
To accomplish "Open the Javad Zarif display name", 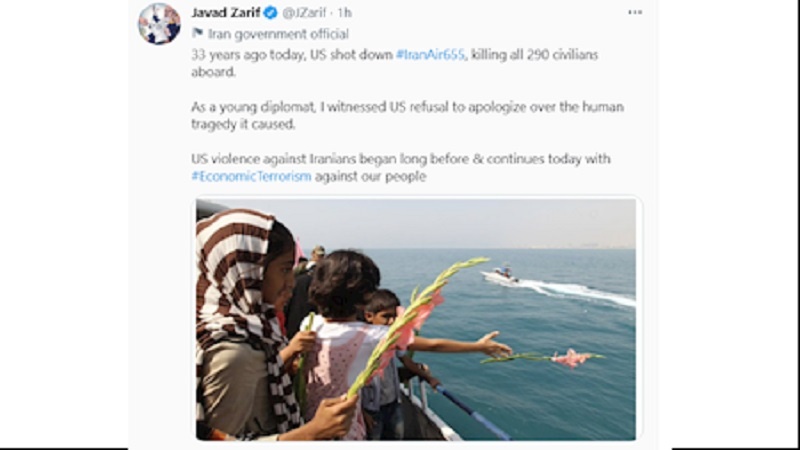I will pos(226,12).
